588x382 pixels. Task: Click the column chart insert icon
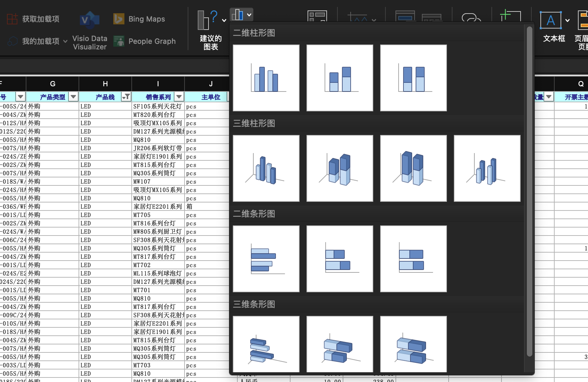click(x=237, y=15)
